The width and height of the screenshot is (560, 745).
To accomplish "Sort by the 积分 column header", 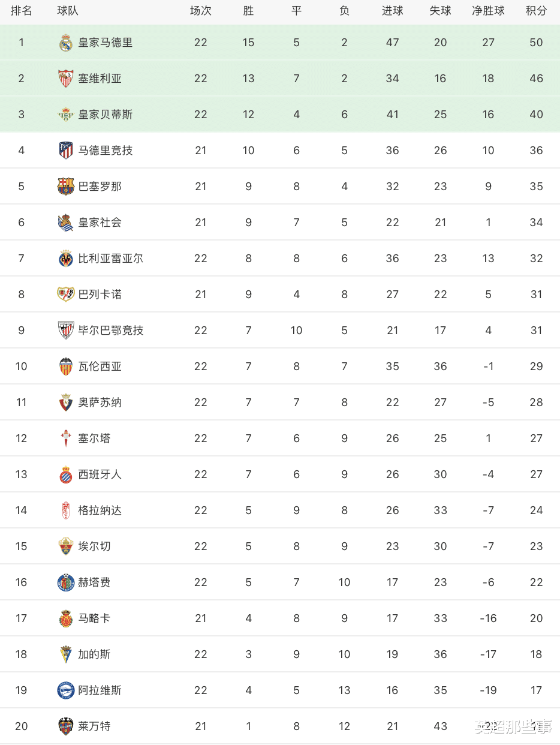I will tap(536, 11).
